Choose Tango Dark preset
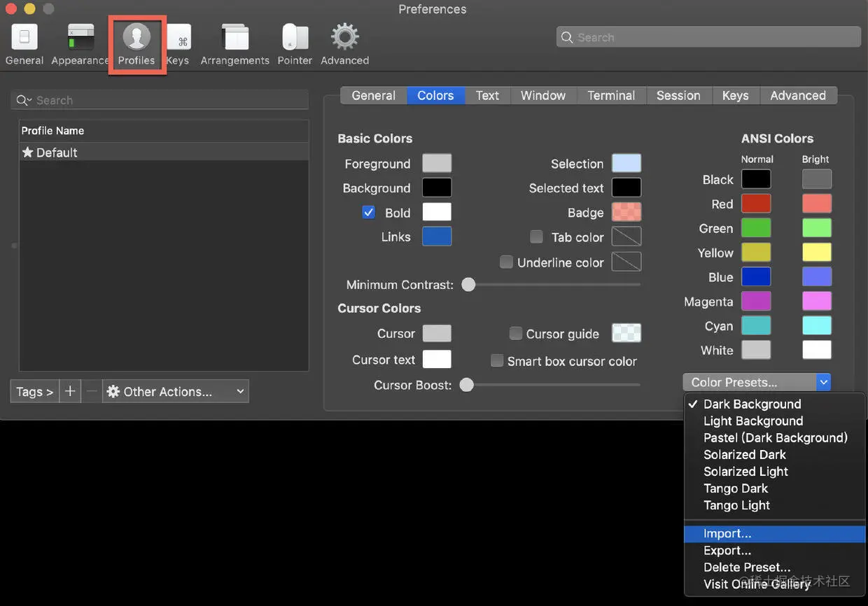Image resolution: width=868 pixels, height=606 pixels. pyautogui.click(x=775, y=488)
